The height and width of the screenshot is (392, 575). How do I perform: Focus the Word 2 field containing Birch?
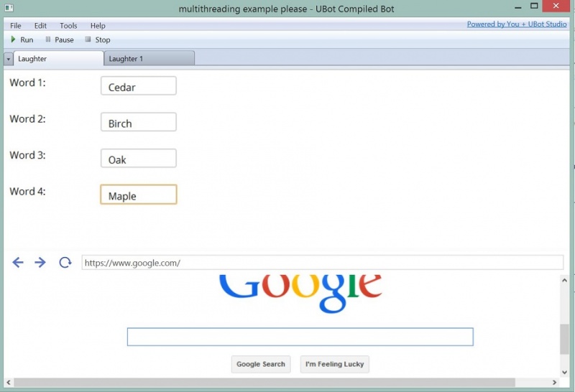139,122
